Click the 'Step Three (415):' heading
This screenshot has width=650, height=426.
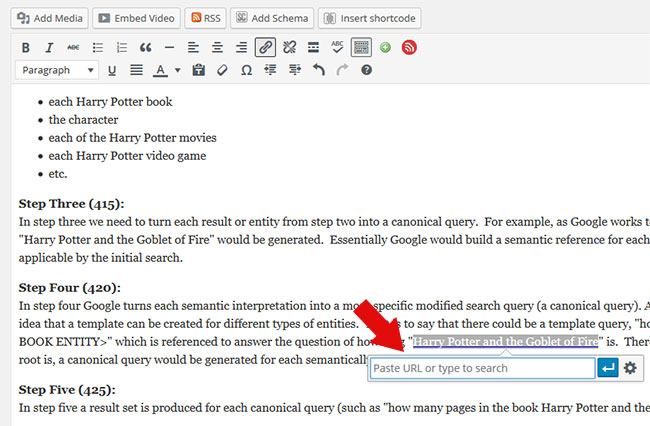(71, 204)
